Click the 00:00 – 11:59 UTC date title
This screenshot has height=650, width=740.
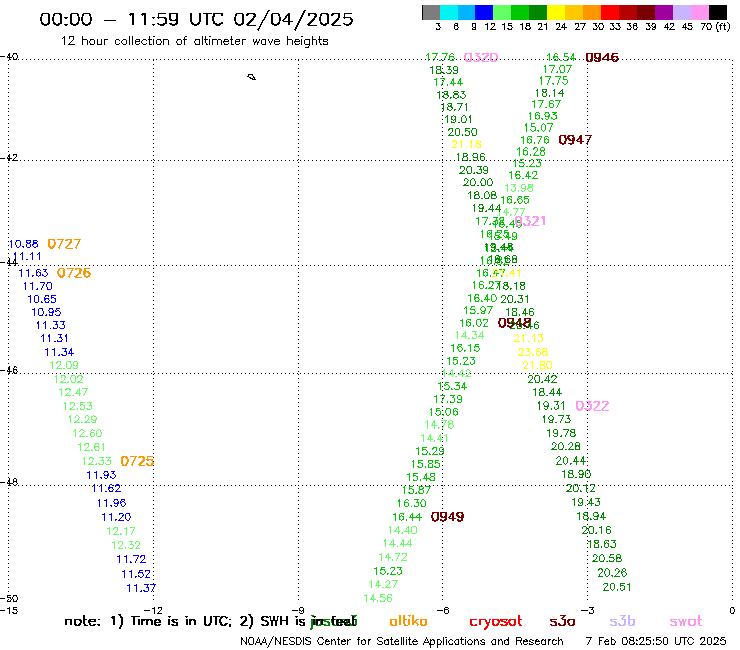coord(196,19)
